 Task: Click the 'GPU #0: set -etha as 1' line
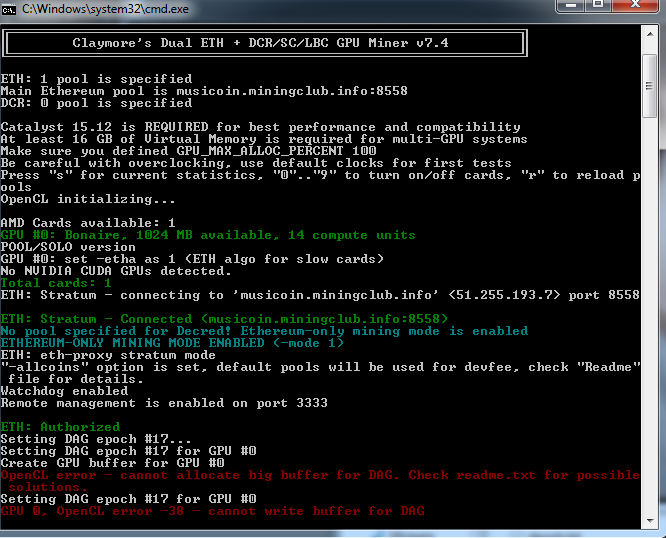point(192,259)
